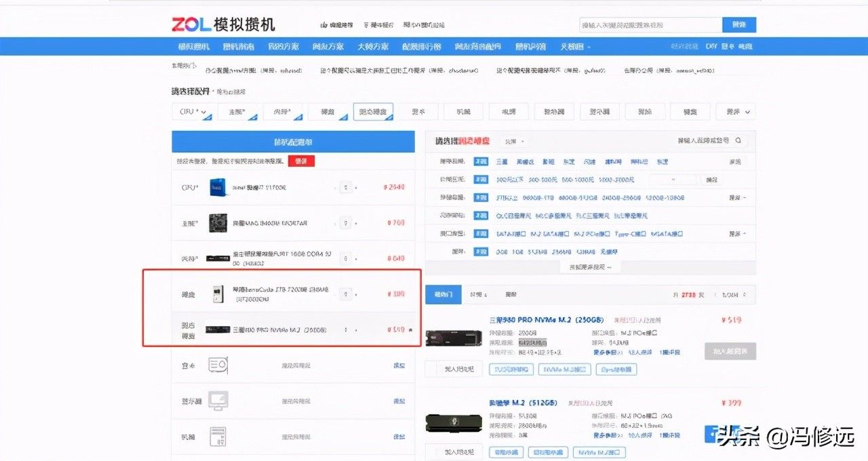This screenshot has width=868, height=461.
Task: Click the Intel CPU thumbnail in the config list
Action: coord(218,187)
